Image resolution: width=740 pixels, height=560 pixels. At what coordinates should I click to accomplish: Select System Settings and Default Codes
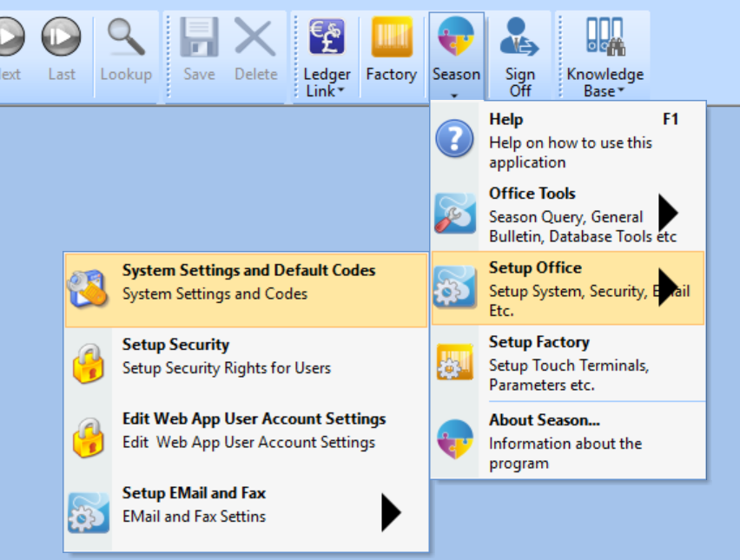(x=246, y=290)
